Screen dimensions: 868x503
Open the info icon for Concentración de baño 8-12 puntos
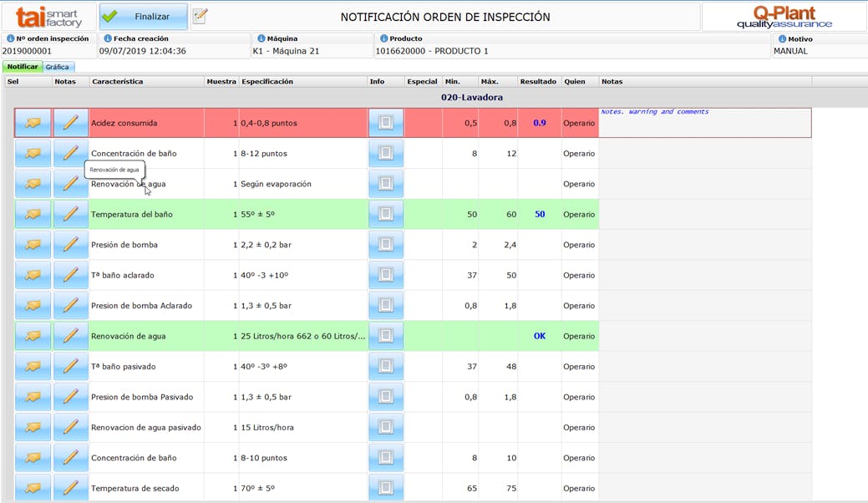tap(386, 153)
